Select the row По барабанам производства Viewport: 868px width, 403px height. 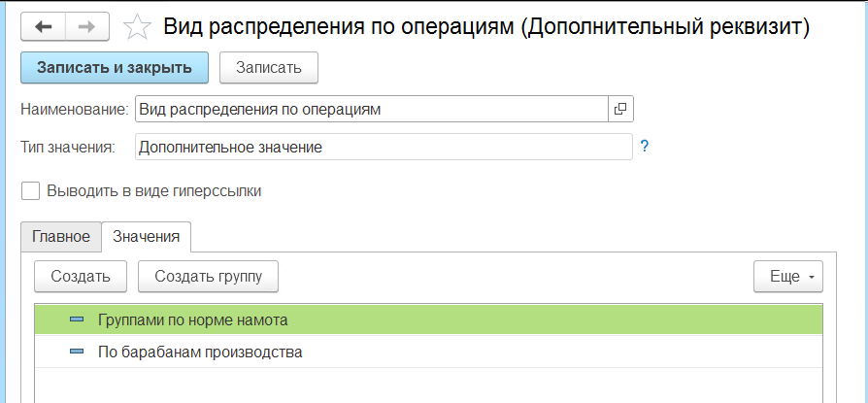coord(428,351)
